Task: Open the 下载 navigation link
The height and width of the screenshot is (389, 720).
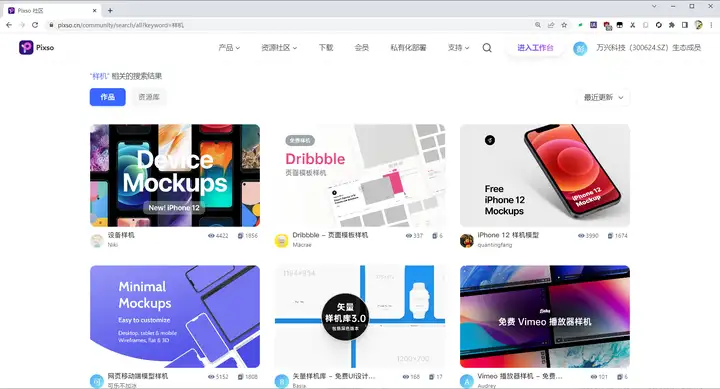Action: click(x=326, y=47)
